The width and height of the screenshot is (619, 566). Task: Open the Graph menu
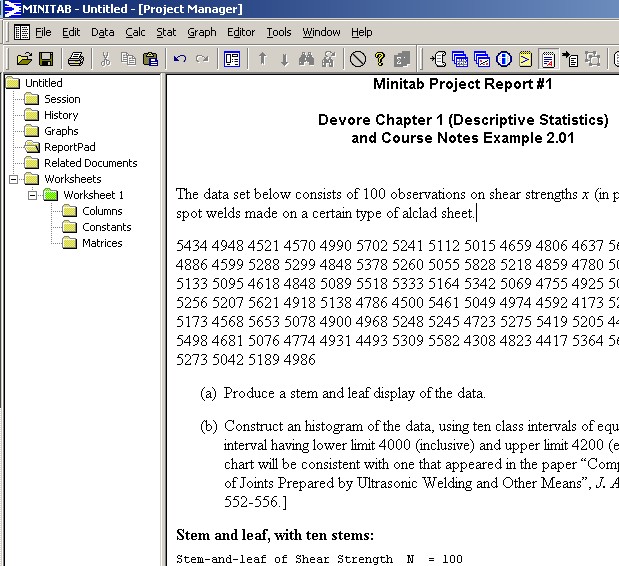202,32
